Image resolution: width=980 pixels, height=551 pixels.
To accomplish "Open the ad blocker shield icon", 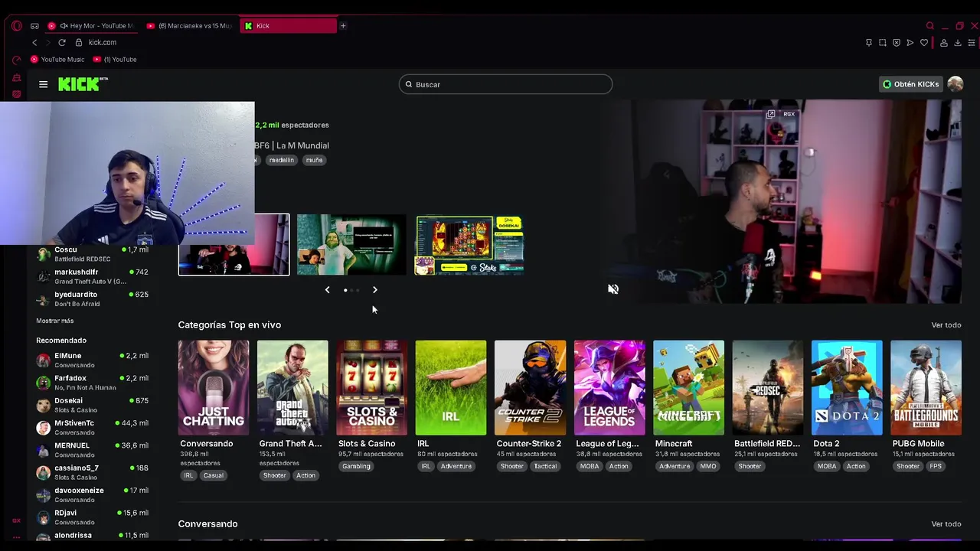I will click(x=897, y=43).
